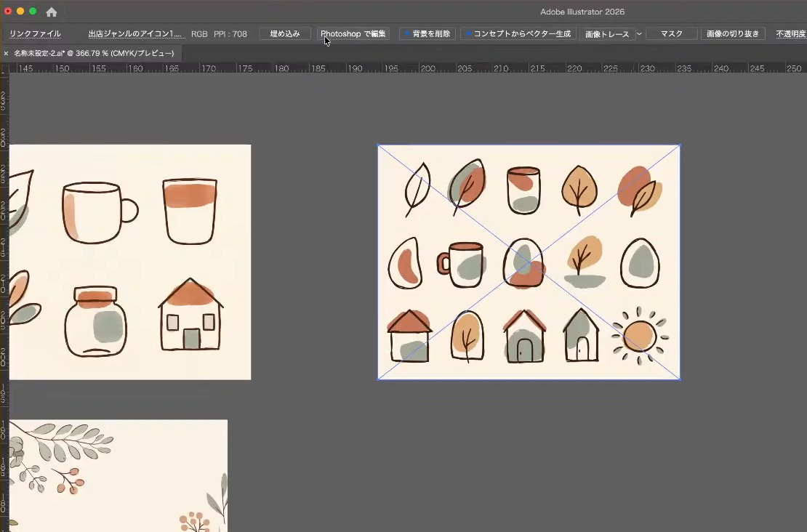Apply マスク to the selected image

point(671,33)
